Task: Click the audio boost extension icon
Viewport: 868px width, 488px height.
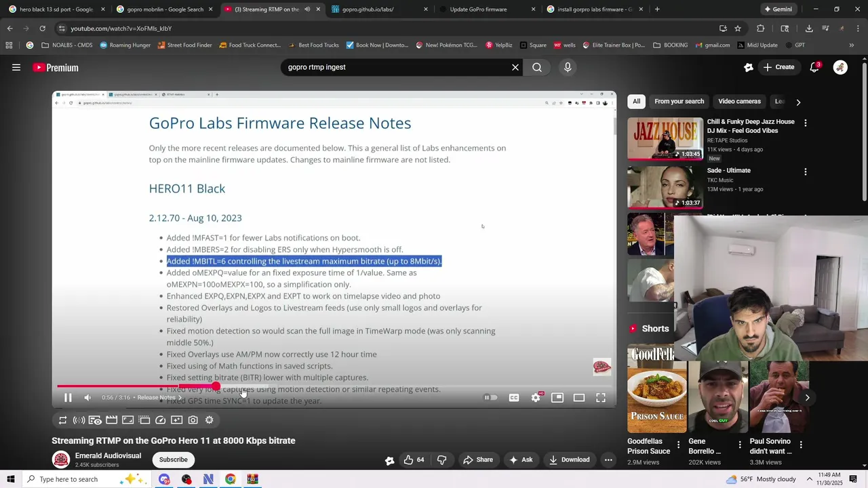Action: pyautogui.click(x=79, y=420)
